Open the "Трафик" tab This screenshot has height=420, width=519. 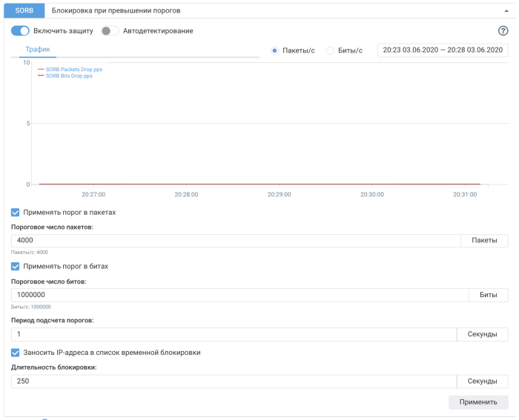point(38,50)
